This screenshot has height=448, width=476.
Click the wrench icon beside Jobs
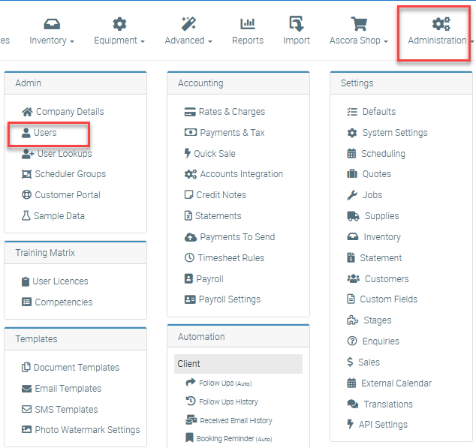click(351, 195)
